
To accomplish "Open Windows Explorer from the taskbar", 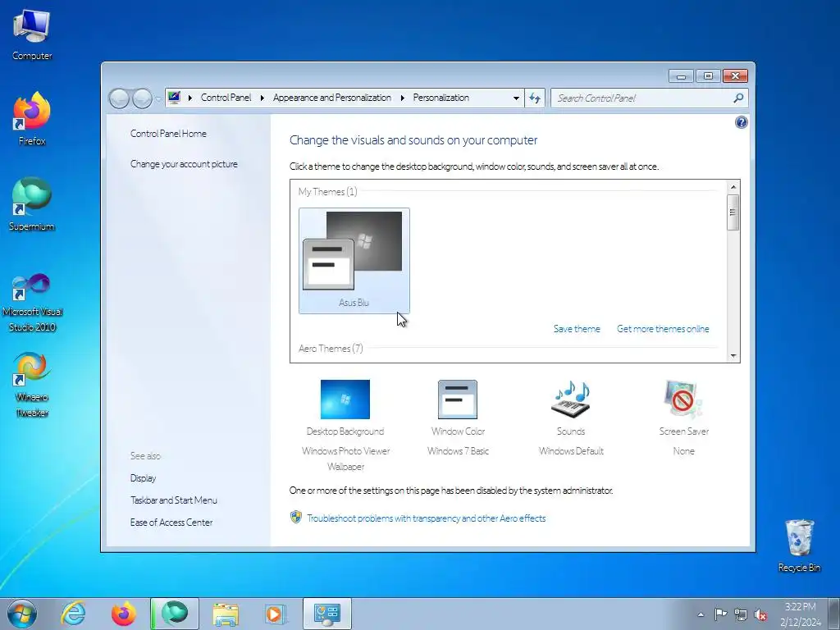I will click(x=226, y=614).
